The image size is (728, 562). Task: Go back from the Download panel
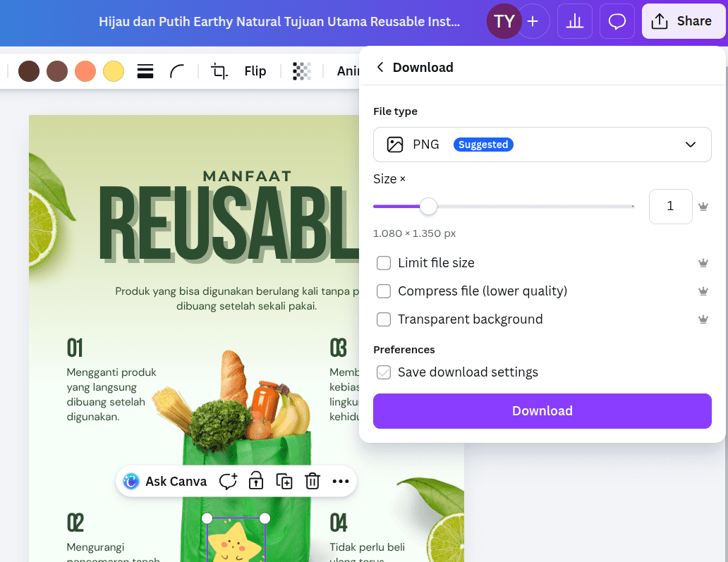pos(380,67)
